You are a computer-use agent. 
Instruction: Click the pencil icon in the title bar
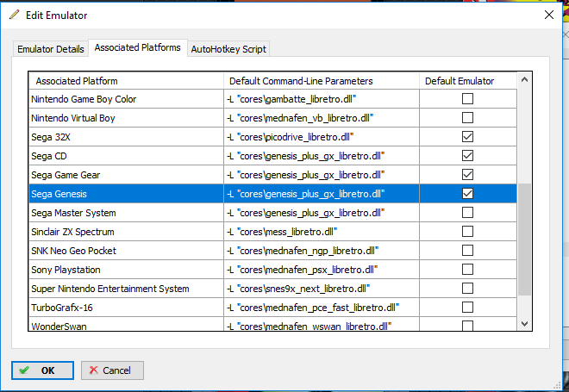(14, 15)
